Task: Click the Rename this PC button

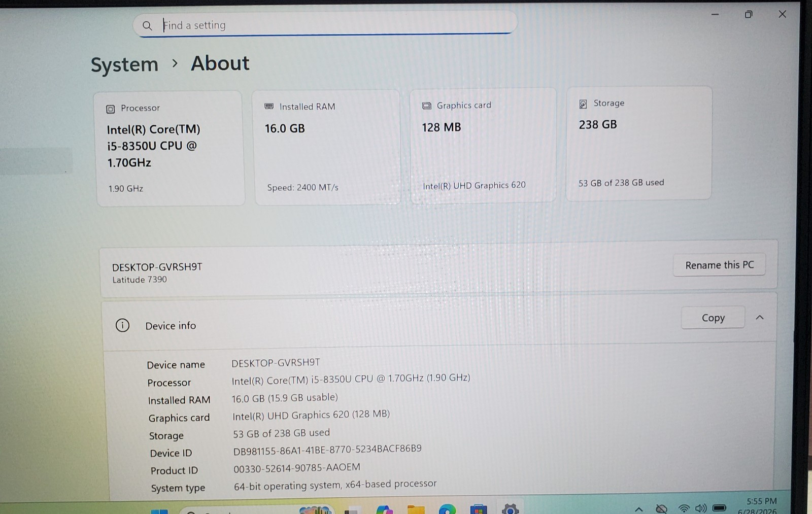Action: pyautogui.click(x=719, y=265)
